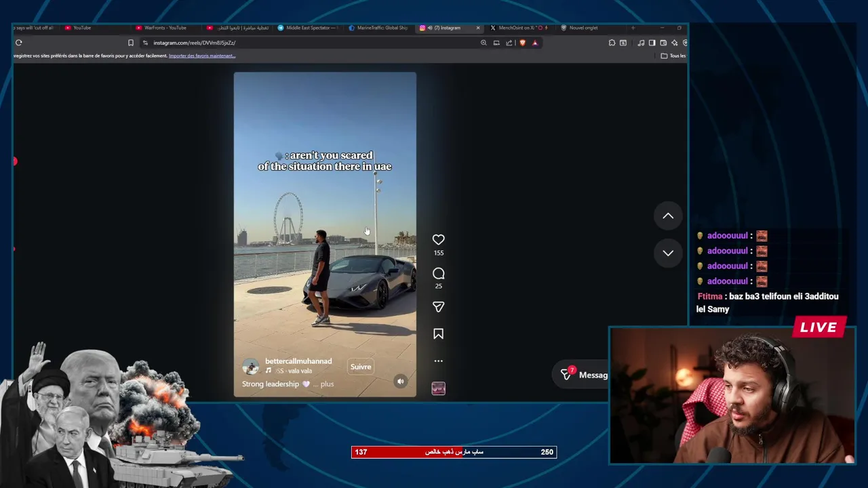Screen dimensions: 868x488
Task: Click the cast/screen icon in address bar
Action: [x=496, y=43]
